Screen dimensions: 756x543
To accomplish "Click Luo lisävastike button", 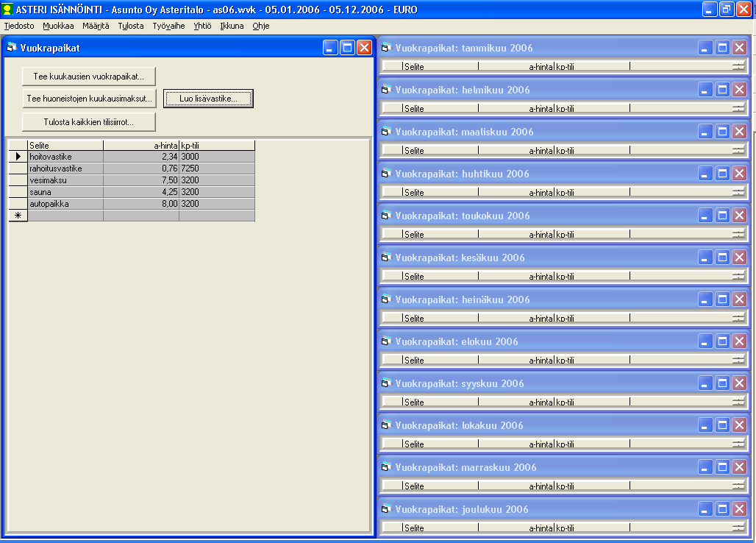I will (x=208, y=99).
